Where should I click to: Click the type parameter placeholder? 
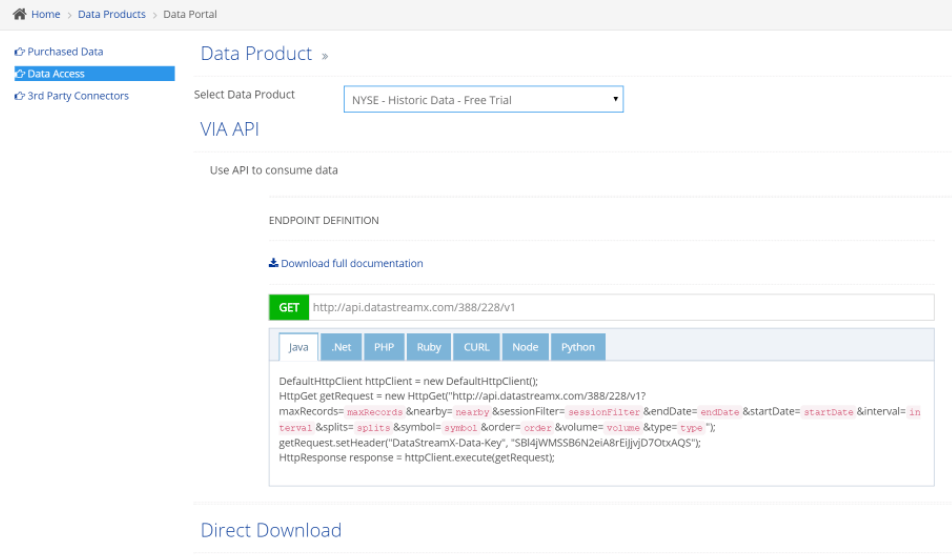691,428
